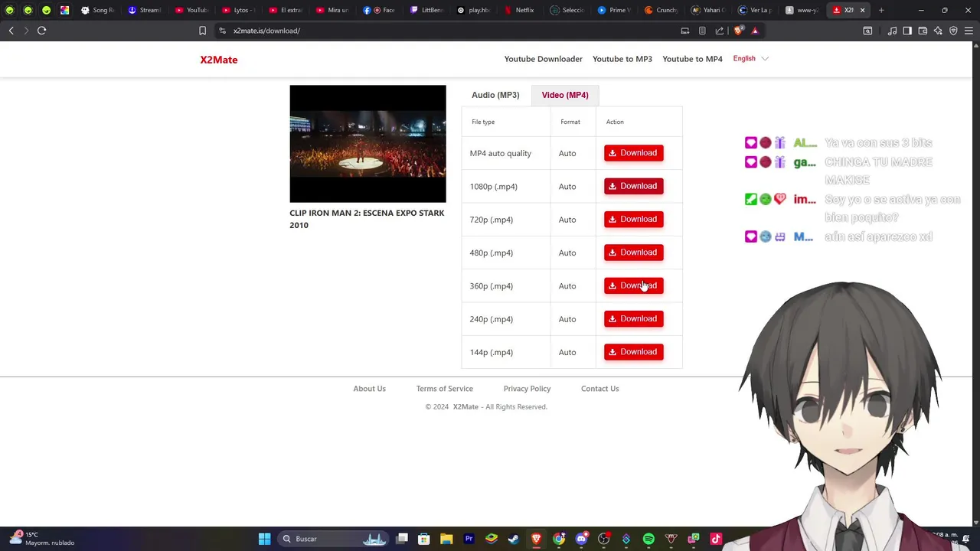Open the Contact Us footer link
Screen dimensions: 980x551
point(599,389)
